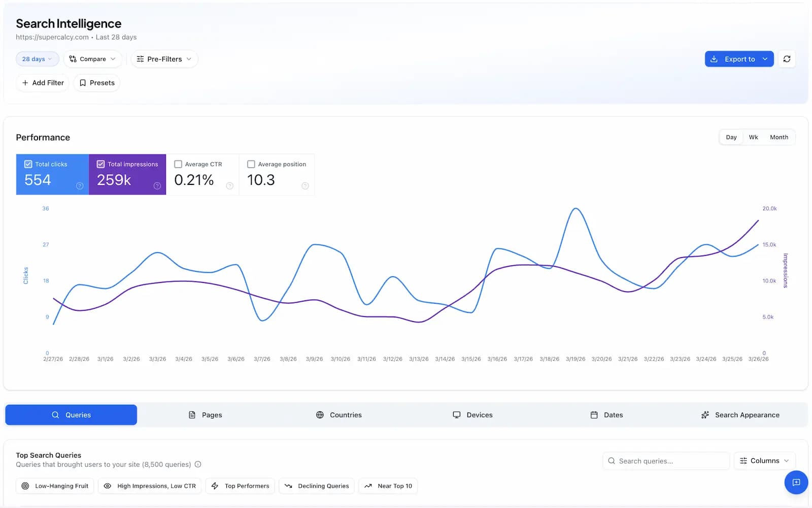Uncheck the Total impressions metric checkbox
This screenshot has width=812, height=508.
[100, 164]
